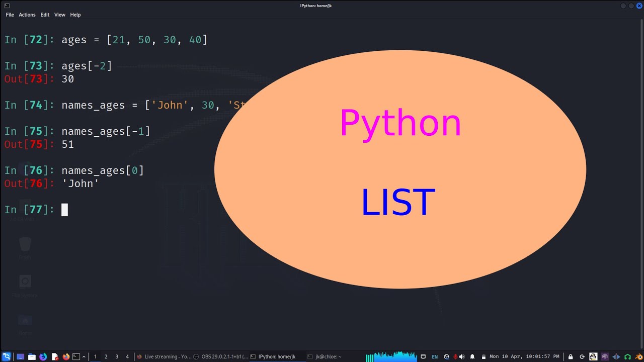Click the network status tray icon
Image resolution: width=644 pixels, height=362 pixels.
coord(446,356)
